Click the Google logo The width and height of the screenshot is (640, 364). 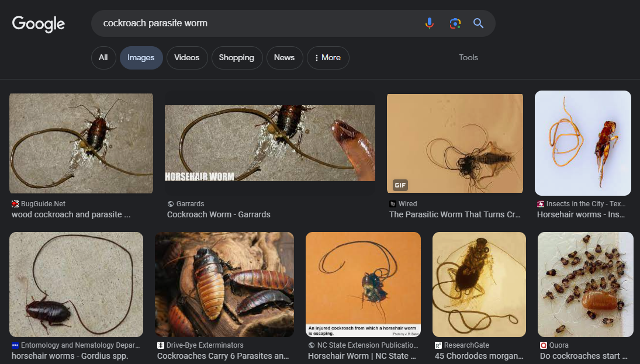coord(39,24)
